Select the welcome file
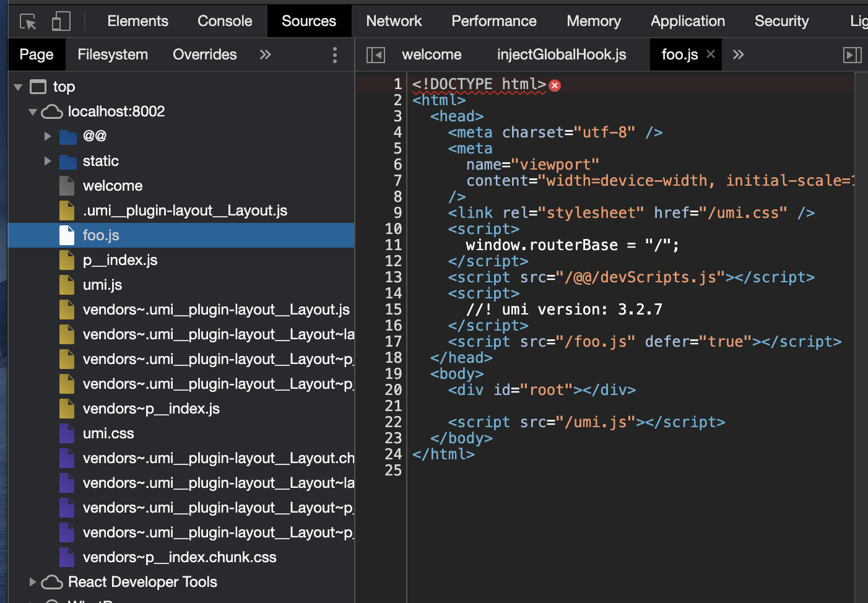This screenshot has height=603, width=868. [x=113, y=186]
